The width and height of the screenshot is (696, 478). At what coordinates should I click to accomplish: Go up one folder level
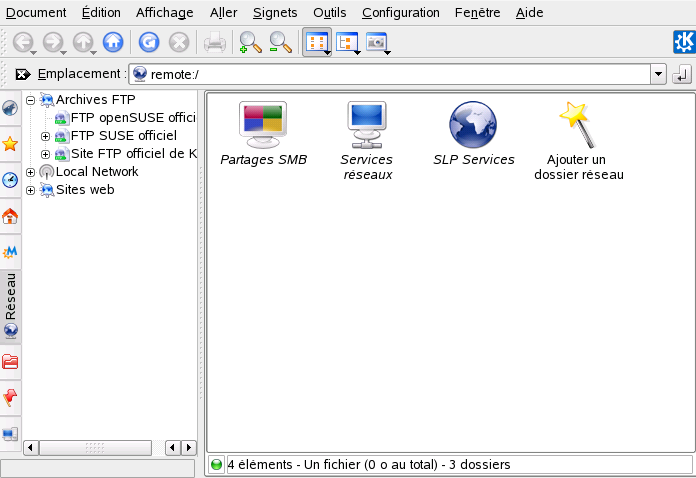[83, 42]
